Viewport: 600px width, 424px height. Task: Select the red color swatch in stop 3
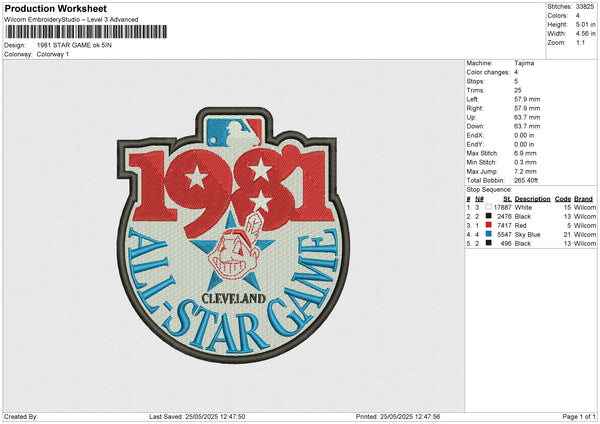[x=488, y=225]
